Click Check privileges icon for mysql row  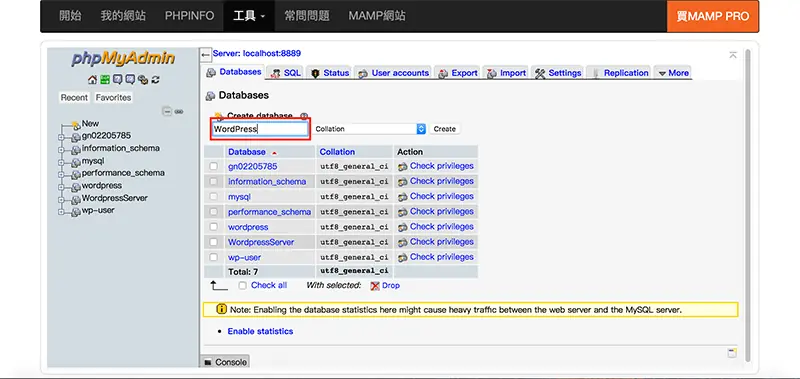point(403,196)
